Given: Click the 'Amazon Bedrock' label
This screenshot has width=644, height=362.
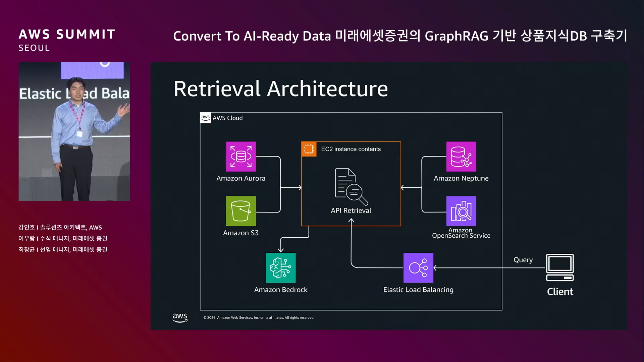Looking at the screenshot, I should click(281, 290).
